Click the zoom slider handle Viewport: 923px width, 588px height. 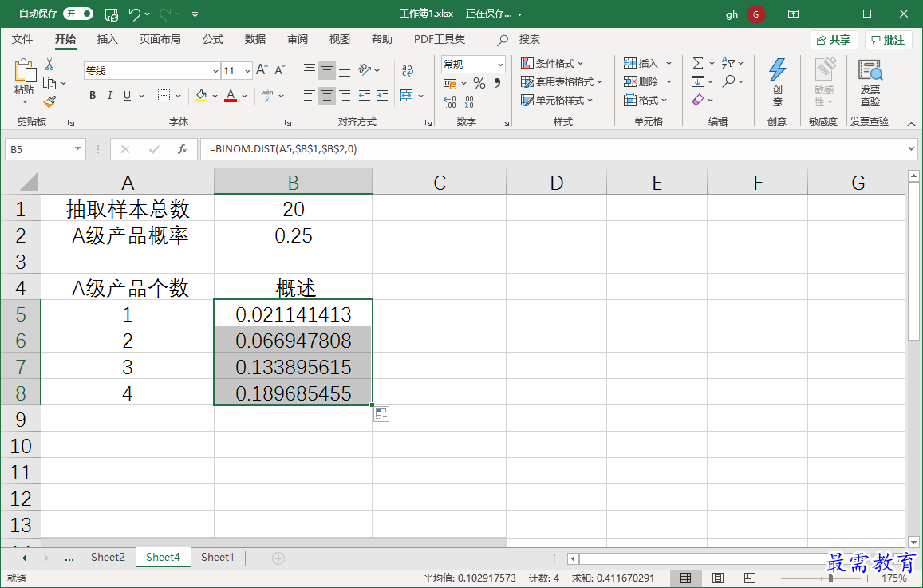click(830, 578)
